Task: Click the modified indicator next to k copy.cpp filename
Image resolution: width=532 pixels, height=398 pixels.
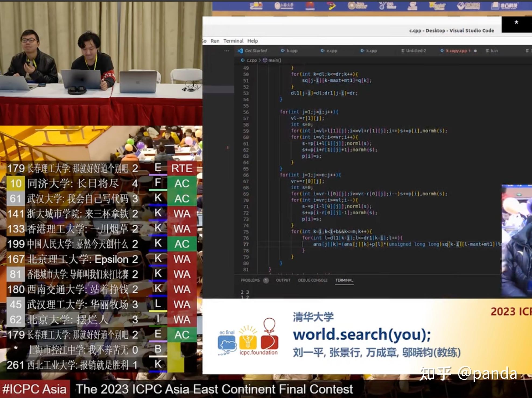Action: [x=470, y=51]
